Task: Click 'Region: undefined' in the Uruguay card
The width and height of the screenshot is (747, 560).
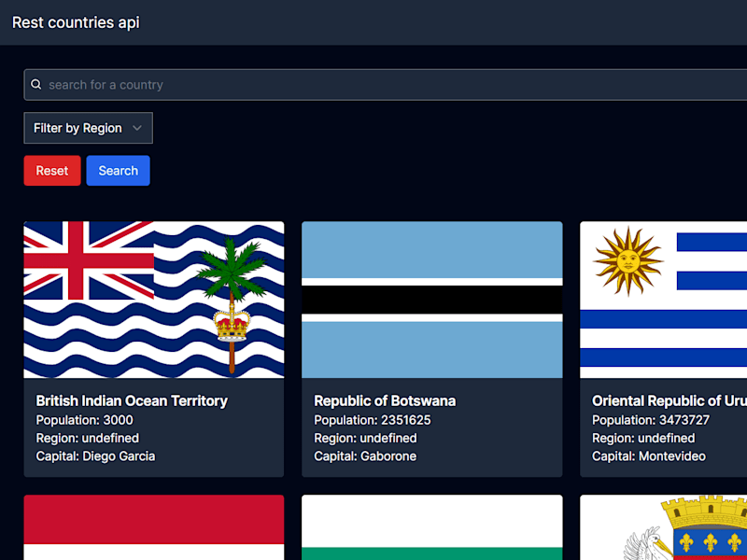Action: click(x=643, y=438)
